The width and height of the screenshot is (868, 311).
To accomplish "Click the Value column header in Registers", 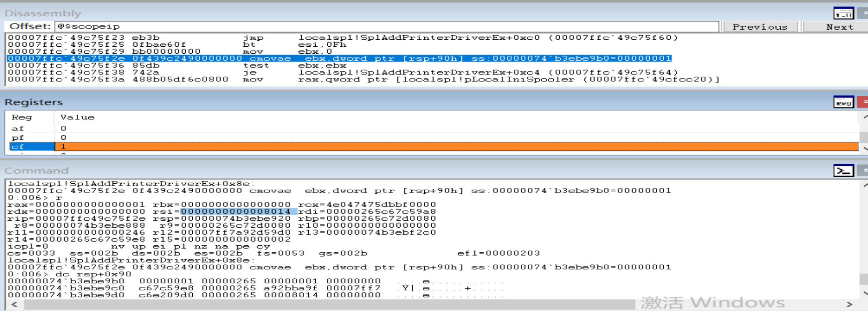I will [x=77, y=118].
